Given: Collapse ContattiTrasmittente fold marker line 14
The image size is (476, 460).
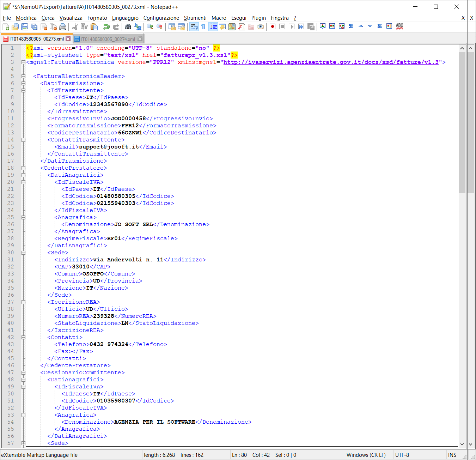Looking at the screenshot, I should pyautogui.click(x=24, y=140).
